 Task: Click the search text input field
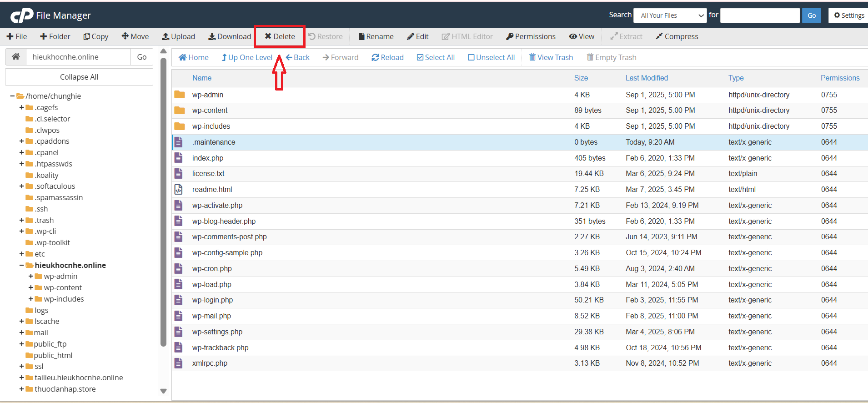point(760,15)
